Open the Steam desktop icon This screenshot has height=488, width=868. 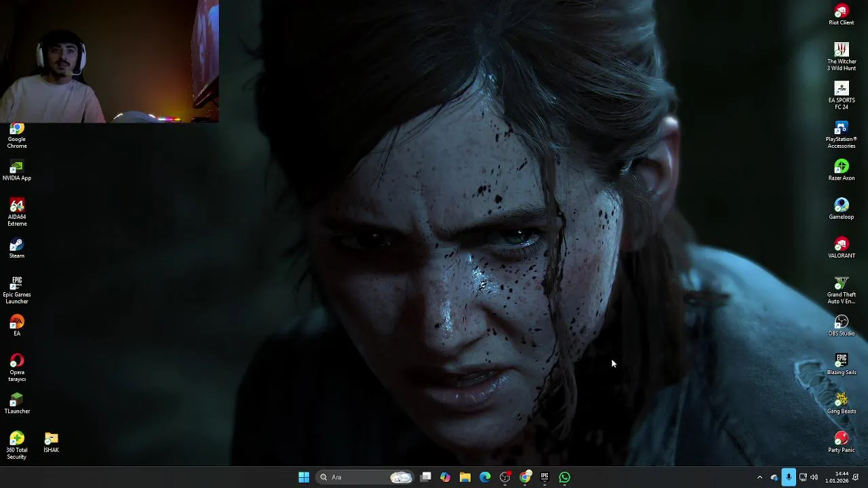pos(17,248)
